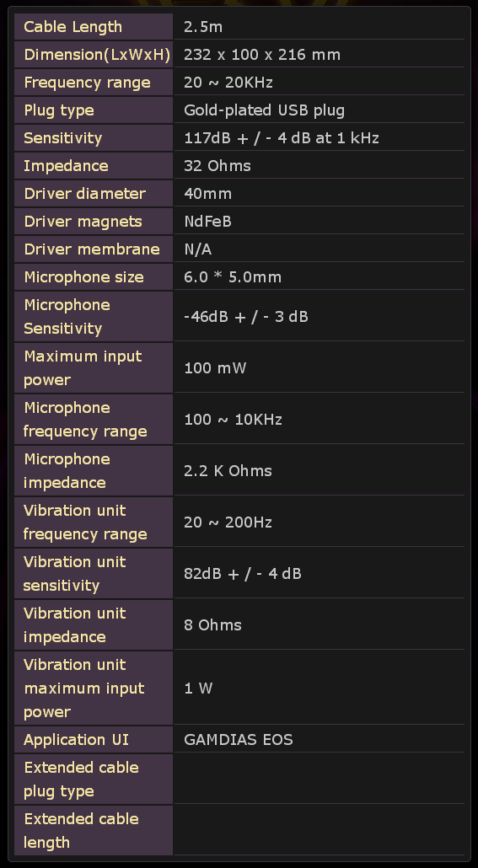Click the Frequency range label
The height and width of the screenshot is (868, 478).
87,82
